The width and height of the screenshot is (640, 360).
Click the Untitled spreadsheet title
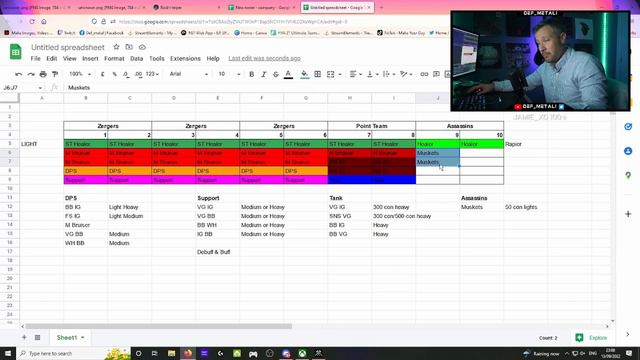[x=68, y=47]
